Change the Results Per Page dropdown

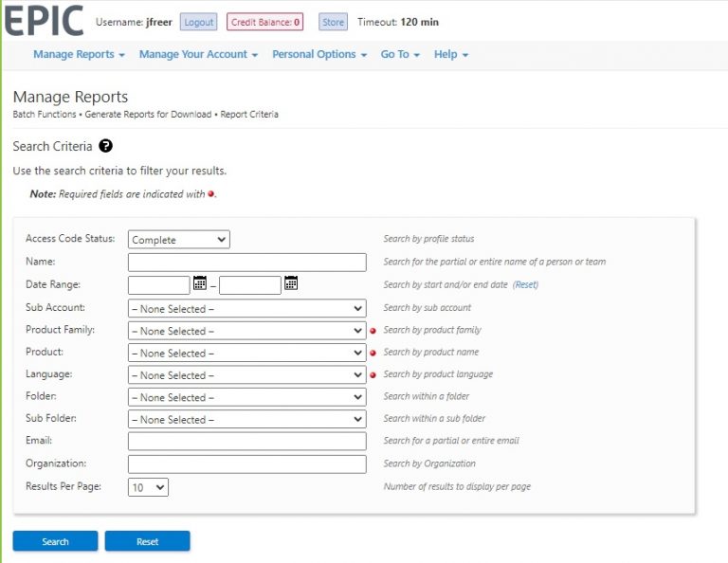click(x=148, y=487)
